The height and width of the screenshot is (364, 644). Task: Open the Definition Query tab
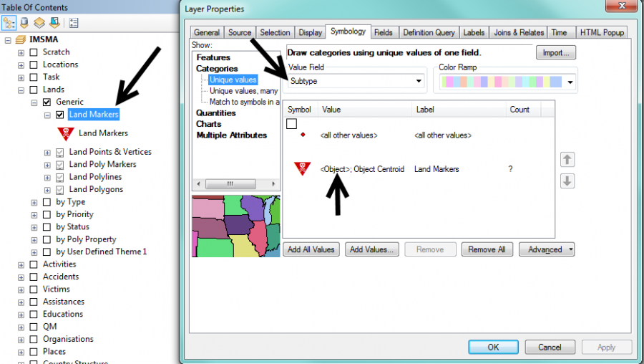429,32
